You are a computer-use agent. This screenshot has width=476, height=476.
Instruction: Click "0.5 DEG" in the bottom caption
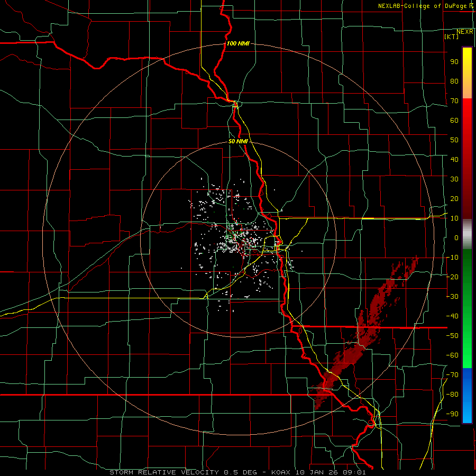coord(240,472)
